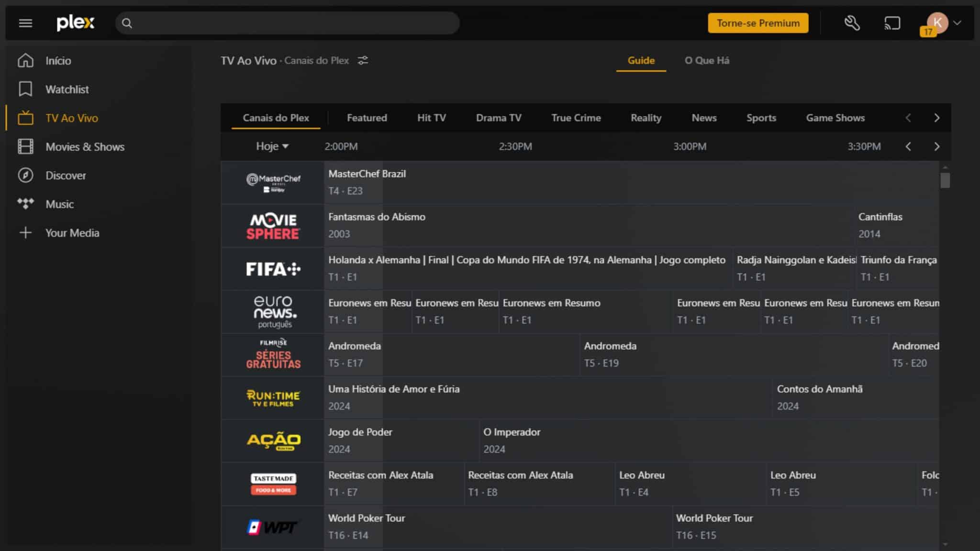
Task: Click the Movies & Shows sidebar icon
Action: click(25, 146)
